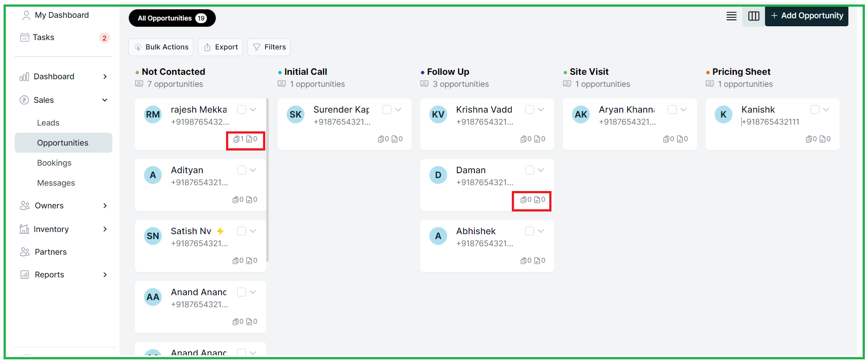This screenshot has height=362, width=868.
Task: Click the lightning icon beside Satish Nv
Action: click(x=220, y=231)
